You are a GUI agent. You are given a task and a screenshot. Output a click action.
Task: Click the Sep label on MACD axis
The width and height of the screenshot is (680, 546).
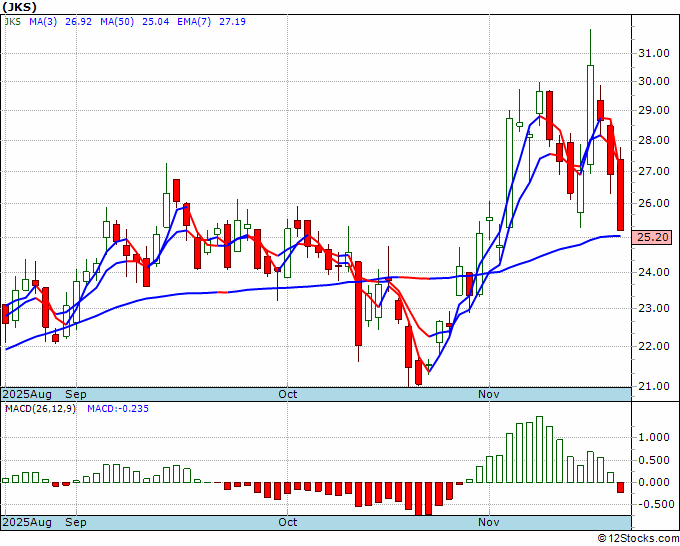(75, 522)
